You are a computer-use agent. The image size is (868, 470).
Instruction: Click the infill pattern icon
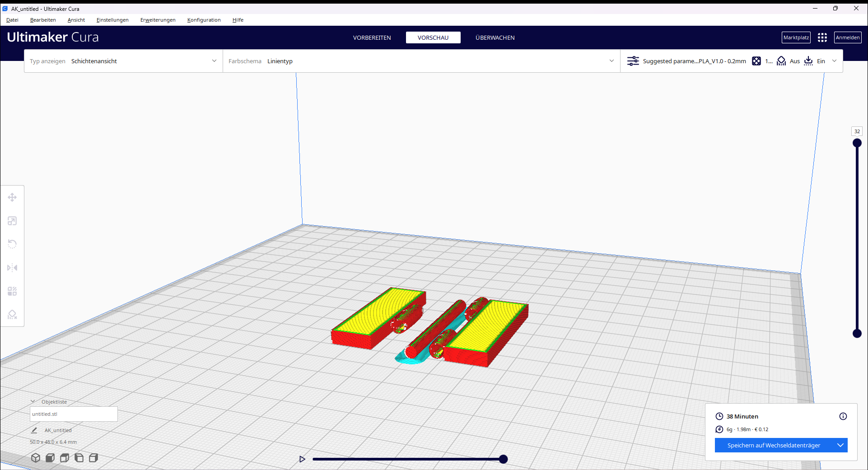756,61
